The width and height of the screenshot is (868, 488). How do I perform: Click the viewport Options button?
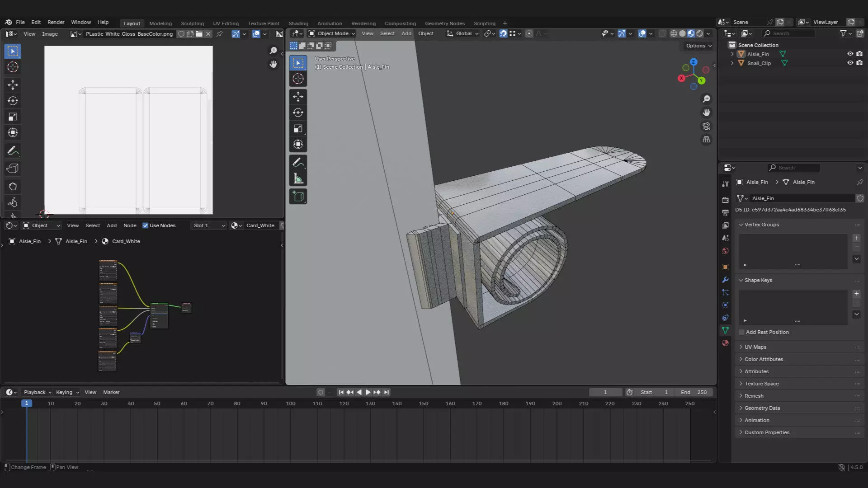point(698,46)
